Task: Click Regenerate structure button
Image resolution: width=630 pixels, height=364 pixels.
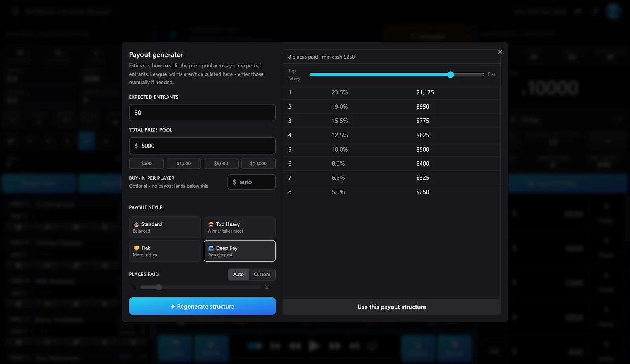Action: 202,306
